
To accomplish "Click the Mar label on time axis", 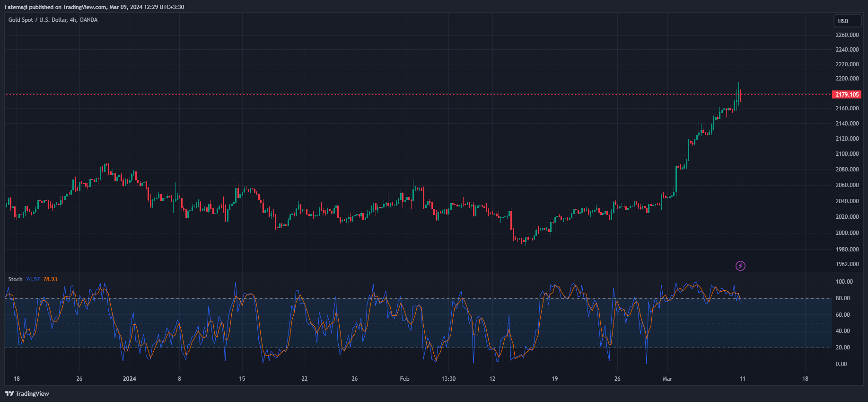I will (667, 379).
